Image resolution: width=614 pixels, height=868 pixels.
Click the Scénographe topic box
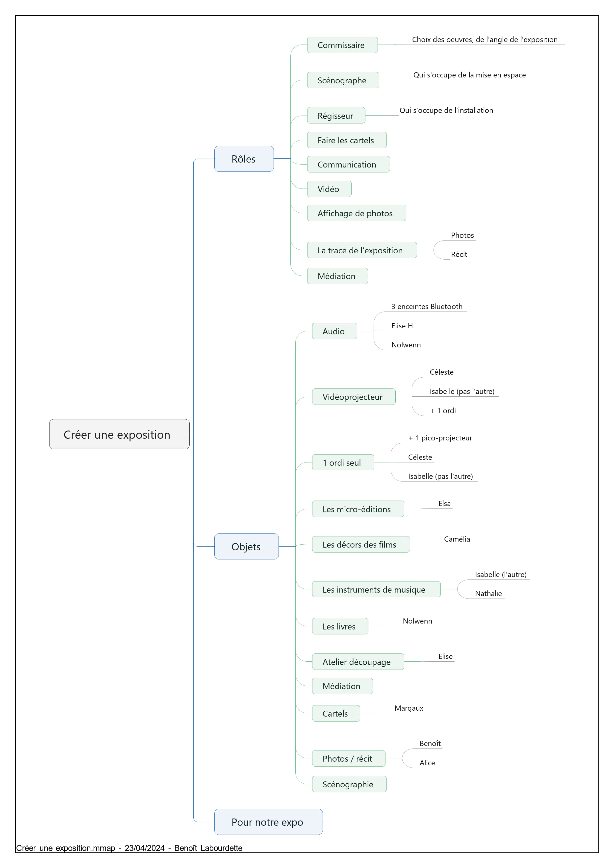click(343, 80)
